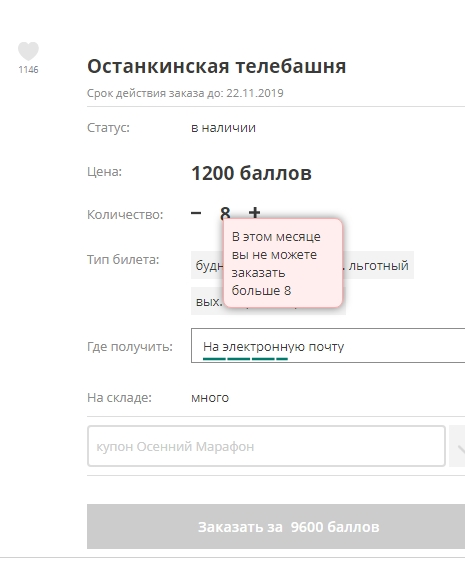Select the льготный ticket type option
This screenshot has width=465, height=566.
tap(378, 265)
